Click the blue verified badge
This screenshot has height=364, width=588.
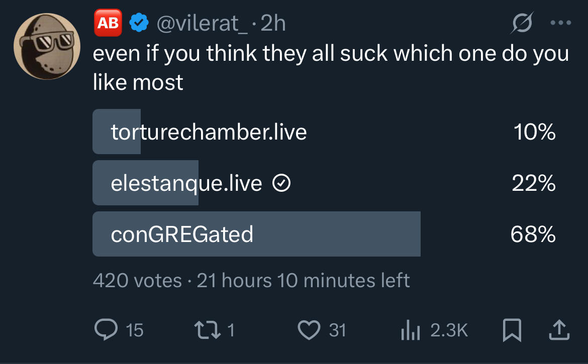(139, 23)
